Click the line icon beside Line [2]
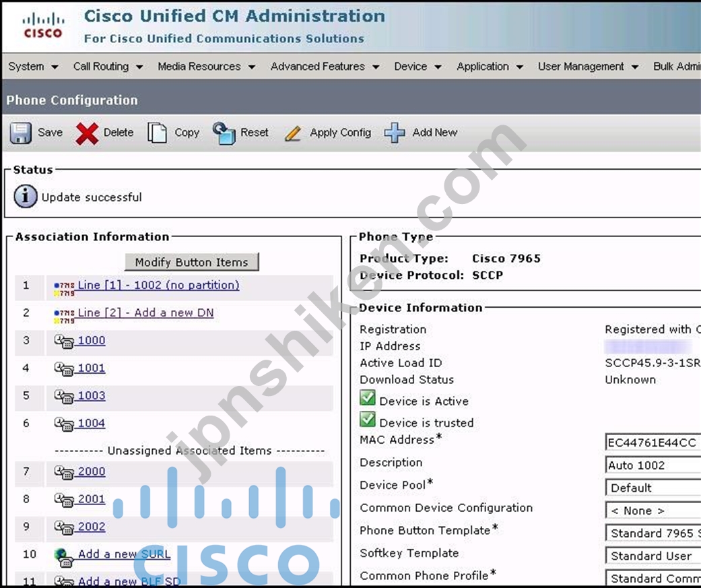The height and width of the screenshot is (588, 701). pos(64,317)
